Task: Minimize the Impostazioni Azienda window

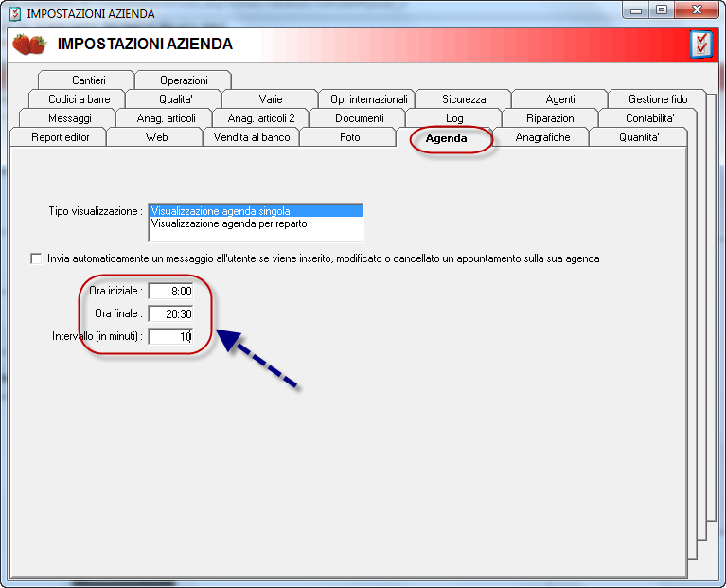Action: (x=636, y=10)
